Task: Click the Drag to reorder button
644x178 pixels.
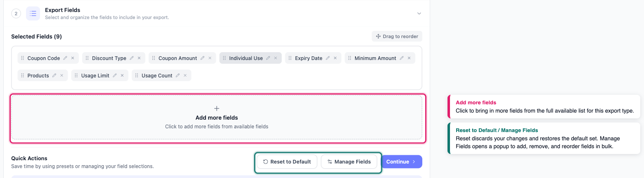Action: (397, 36)
